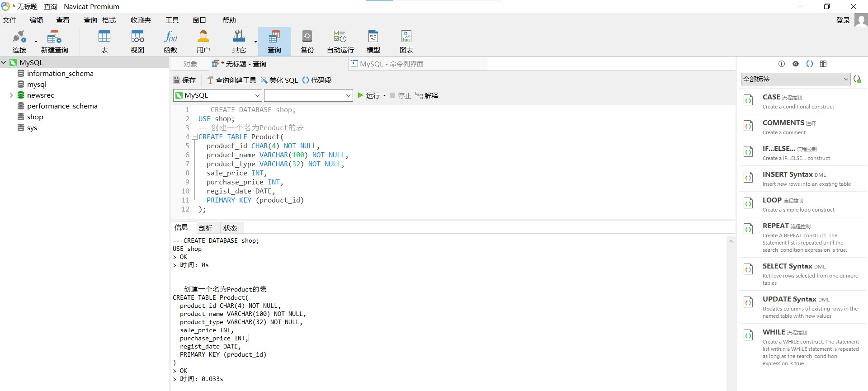Select the information_schema database in tree
Image resolution: width=868 pixels, height=391 pixels.
pos(60,73)
